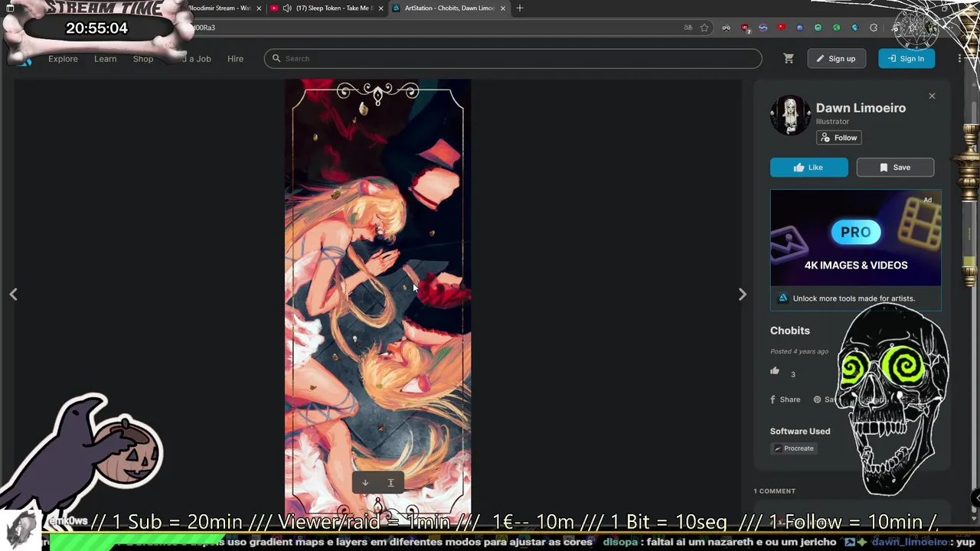Like the Chobits artwork
The width and height of the screenshot is (980, 551).
[809, 168]
